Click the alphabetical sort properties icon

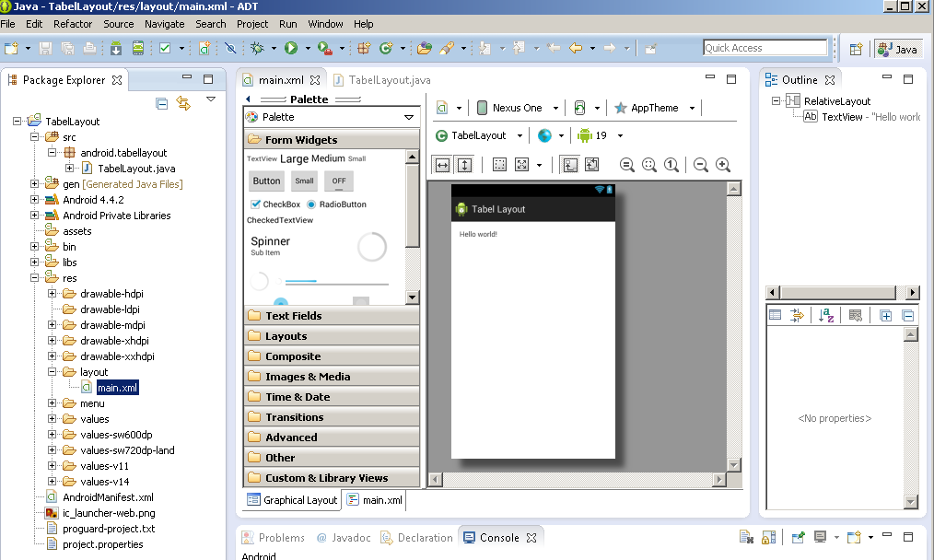pyautogui.click(x=825, y=315)
